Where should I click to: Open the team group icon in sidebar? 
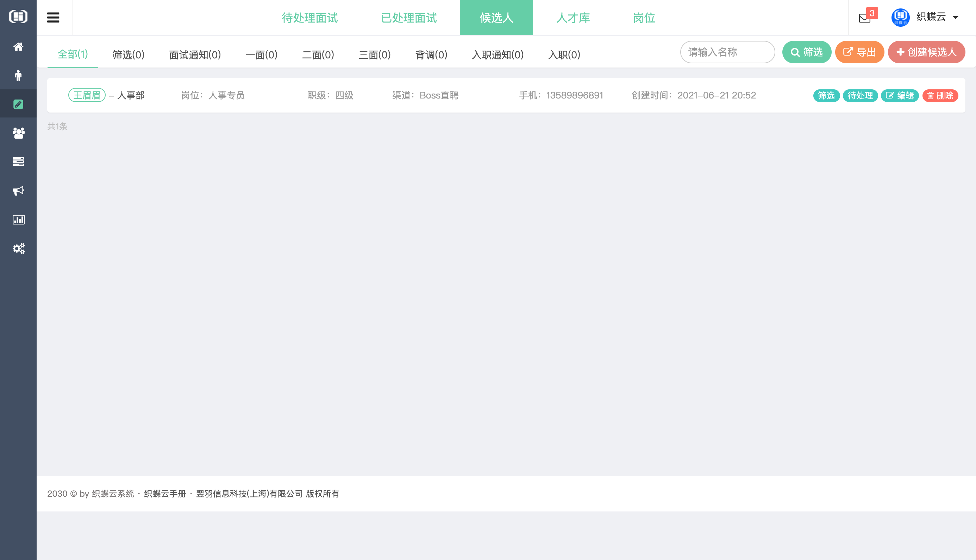[18, 133]
